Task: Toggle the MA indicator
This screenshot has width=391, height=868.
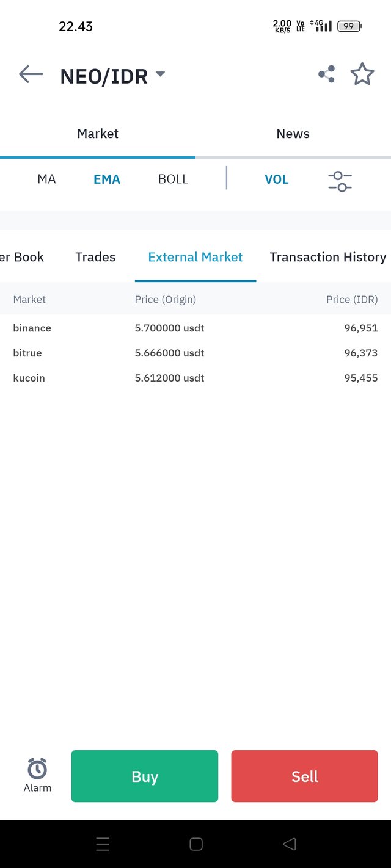Action: 46,179
